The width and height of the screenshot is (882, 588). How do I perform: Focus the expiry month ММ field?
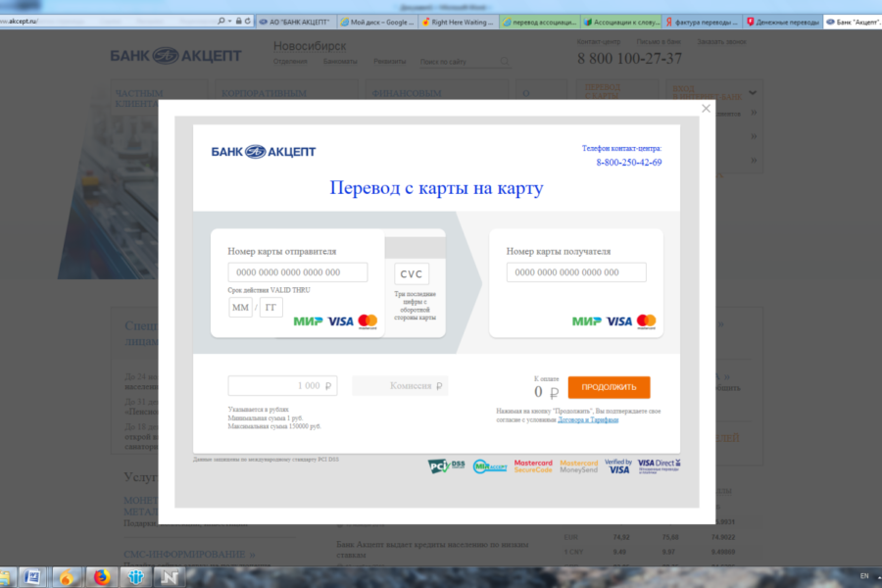tap(240, 308)
